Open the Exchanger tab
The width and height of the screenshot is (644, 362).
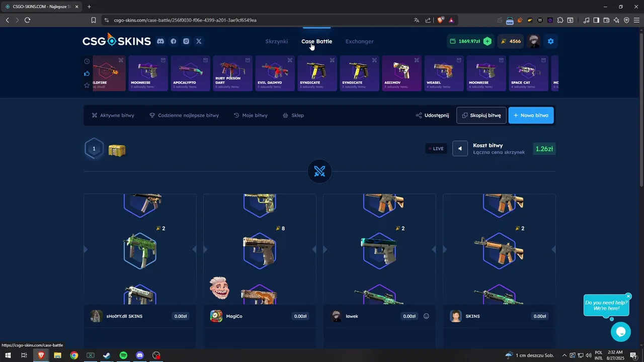pos(359,41)
